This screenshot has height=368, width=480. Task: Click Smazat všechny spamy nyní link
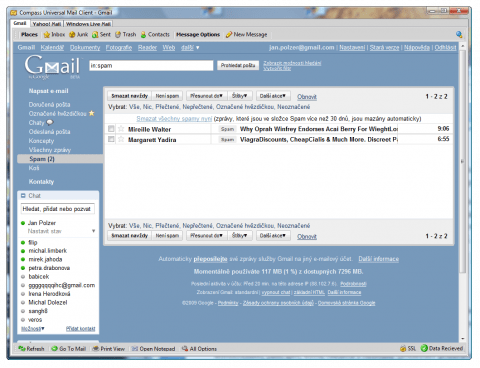tap(174, 119)
